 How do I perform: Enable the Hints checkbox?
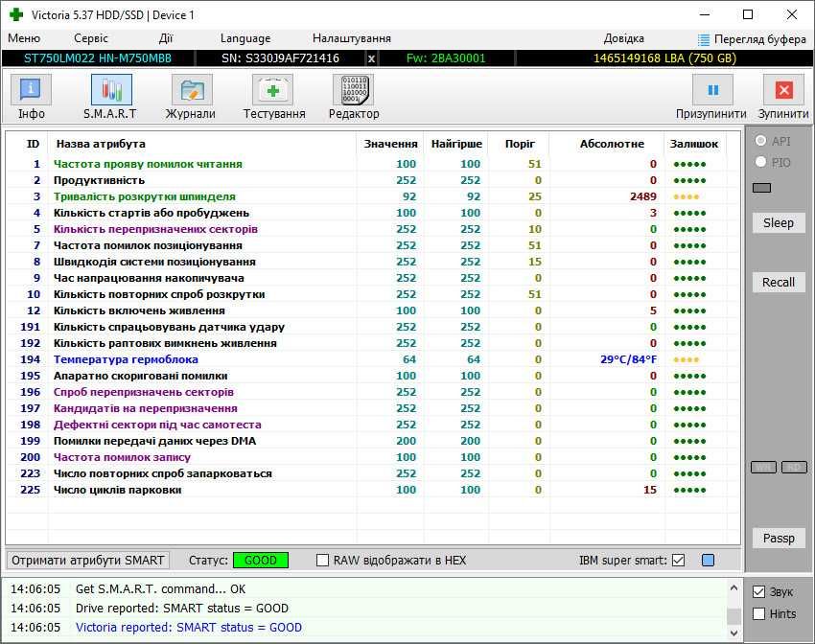(x=758, y=614)
